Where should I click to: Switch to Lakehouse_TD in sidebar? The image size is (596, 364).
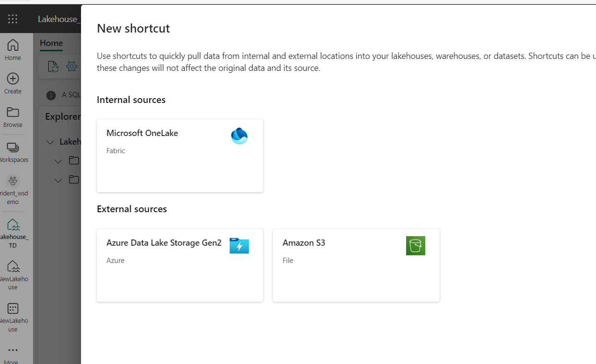coord(13,233)
